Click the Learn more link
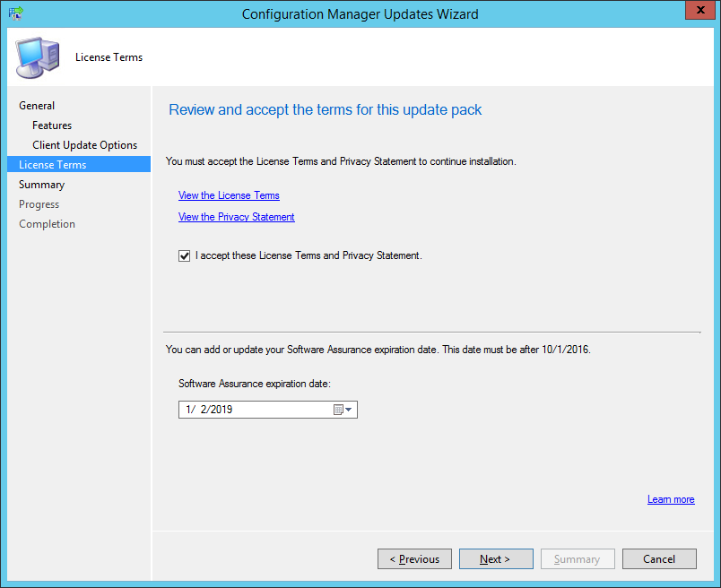Image resolution: width=721 pixels, height=588 pixels. point(671,499)
